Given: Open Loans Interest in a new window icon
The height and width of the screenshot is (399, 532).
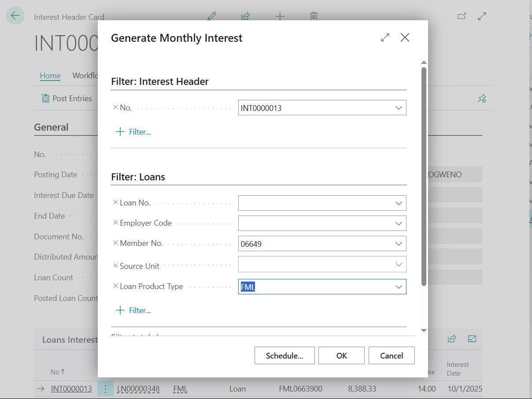Looking at the screenshot, I should point(472,338).
